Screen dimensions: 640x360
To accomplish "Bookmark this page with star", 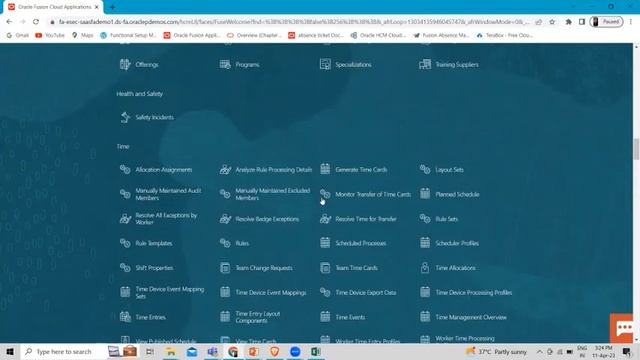I will point(552,22).
